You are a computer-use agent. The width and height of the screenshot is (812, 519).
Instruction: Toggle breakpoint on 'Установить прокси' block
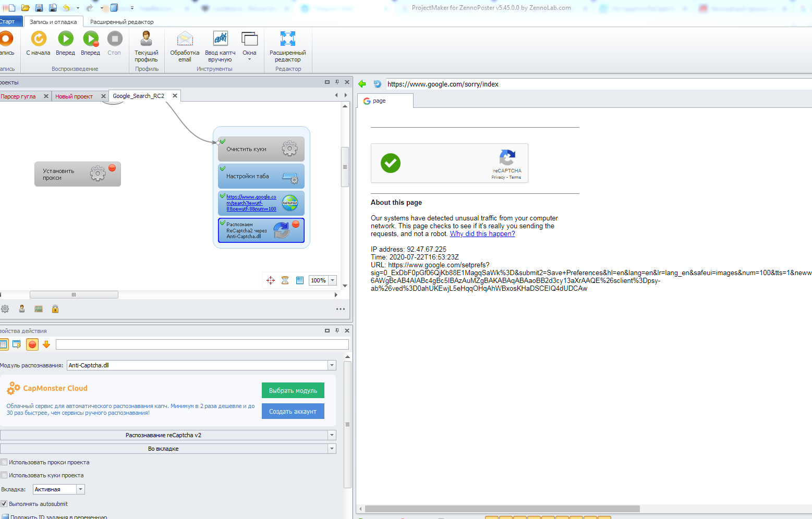112,168
